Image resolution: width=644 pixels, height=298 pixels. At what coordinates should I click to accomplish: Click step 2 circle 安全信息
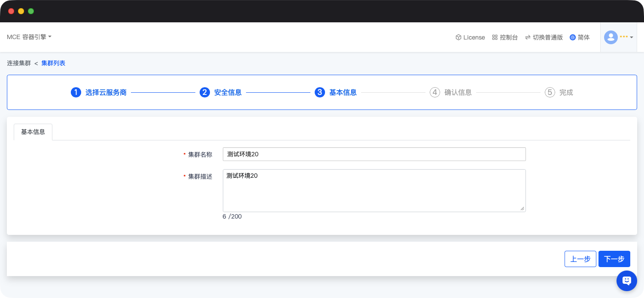click(205, 92)
